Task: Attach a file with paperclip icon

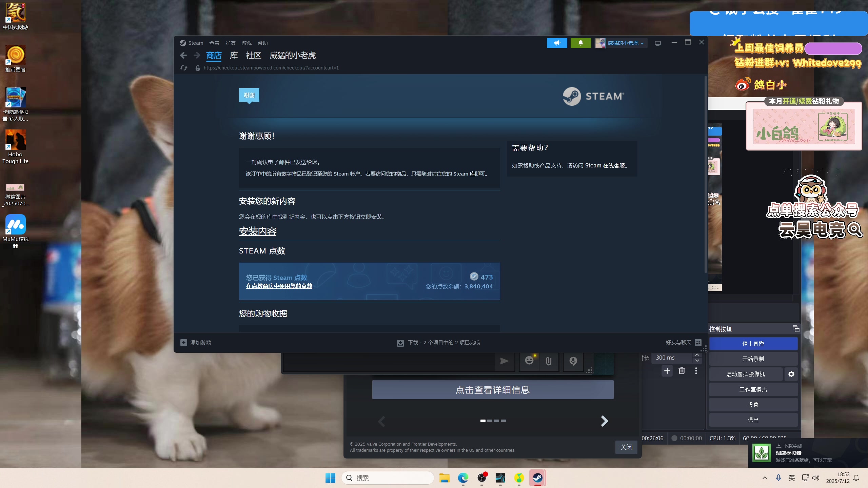Action: pos(549,361)
